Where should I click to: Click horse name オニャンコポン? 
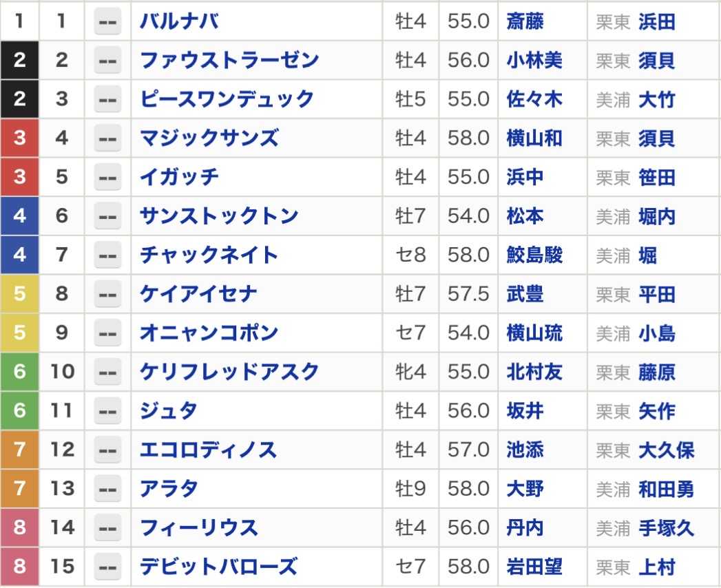(x=209, y=333)
